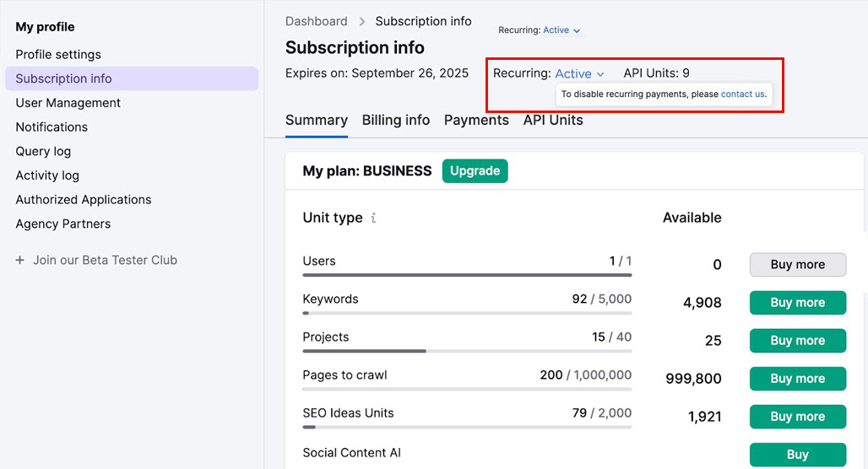This screenshot has width=868, height=469.
Task: View the Activity log
Action: pyautogui.click(x=47, y=175)
